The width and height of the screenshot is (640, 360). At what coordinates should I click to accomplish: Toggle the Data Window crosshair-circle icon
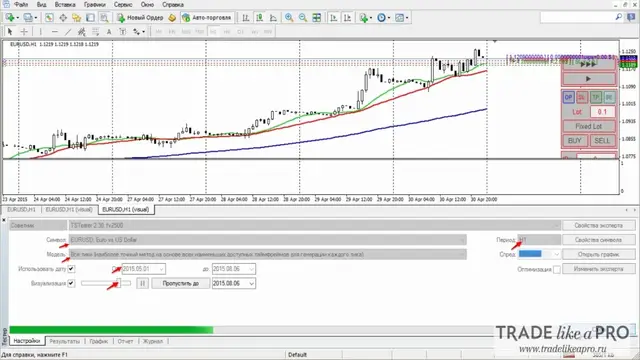click(x=63, y=18)
